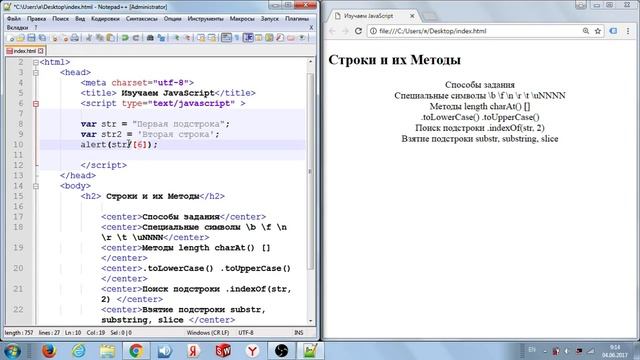Viewport: 640px width, 360px height.
Task: Toggle Word Wrap in Notepad++ toolbar
Action: (226, 38)
